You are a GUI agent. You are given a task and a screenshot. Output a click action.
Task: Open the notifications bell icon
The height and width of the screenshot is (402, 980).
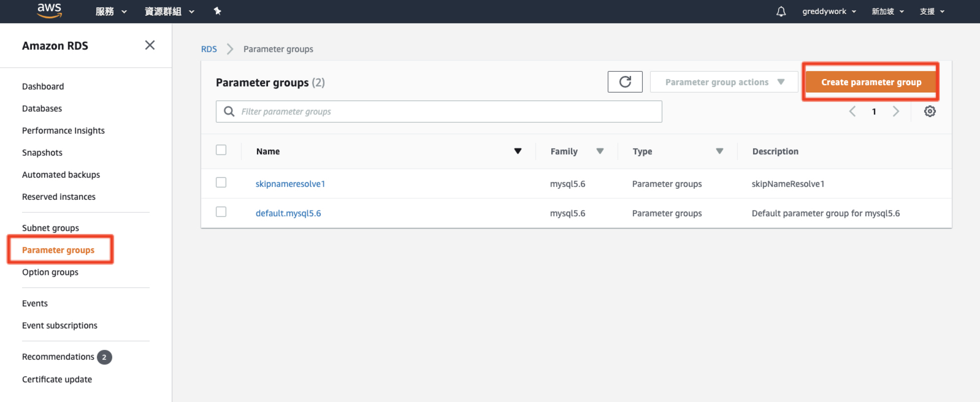click(781, 11)
